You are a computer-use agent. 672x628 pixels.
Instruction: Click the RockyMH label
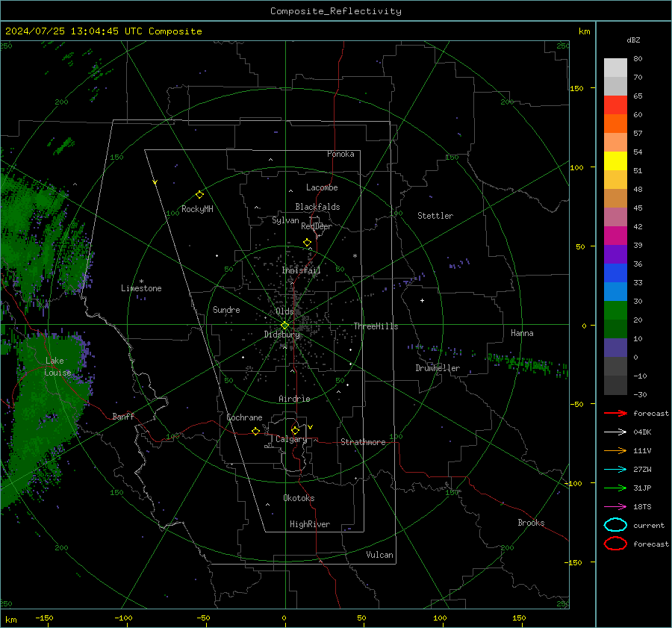pos(197,209)
